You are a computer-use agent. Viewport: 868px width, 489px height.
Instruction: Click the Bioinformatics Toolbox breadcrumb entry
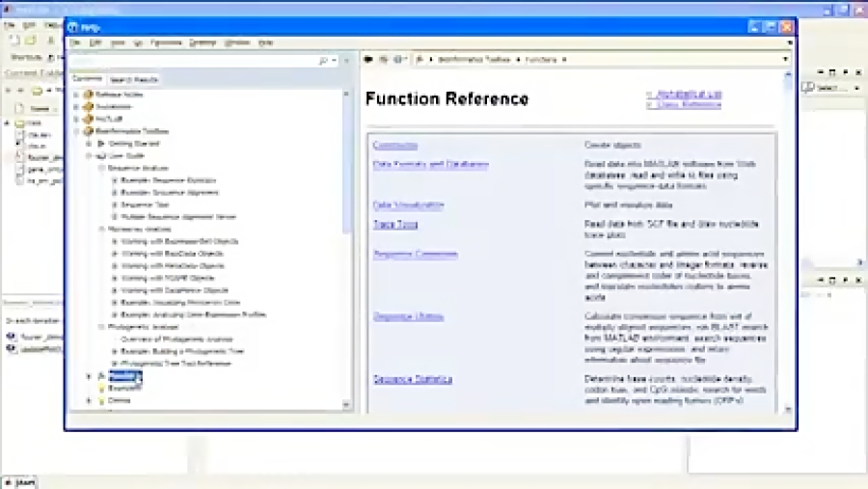coord(474,59)
